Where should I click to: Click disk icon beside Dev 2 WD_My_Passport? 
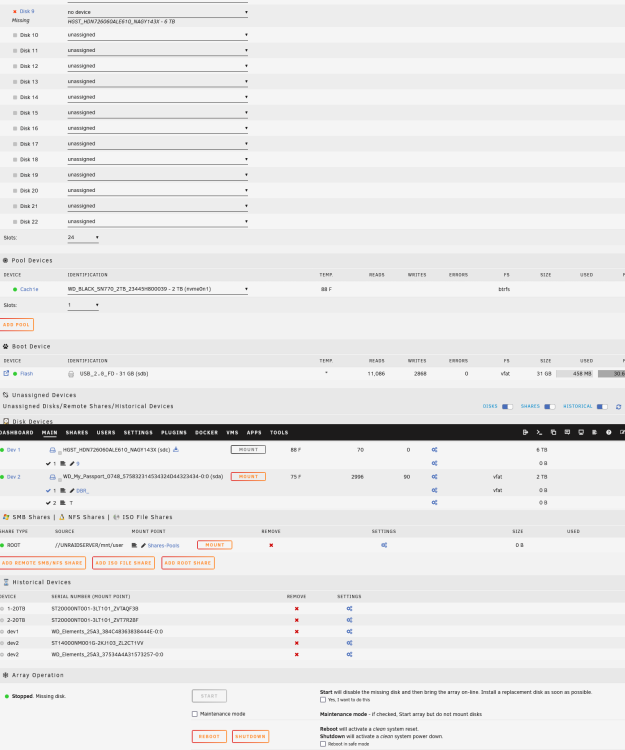(x=53, y=477)
